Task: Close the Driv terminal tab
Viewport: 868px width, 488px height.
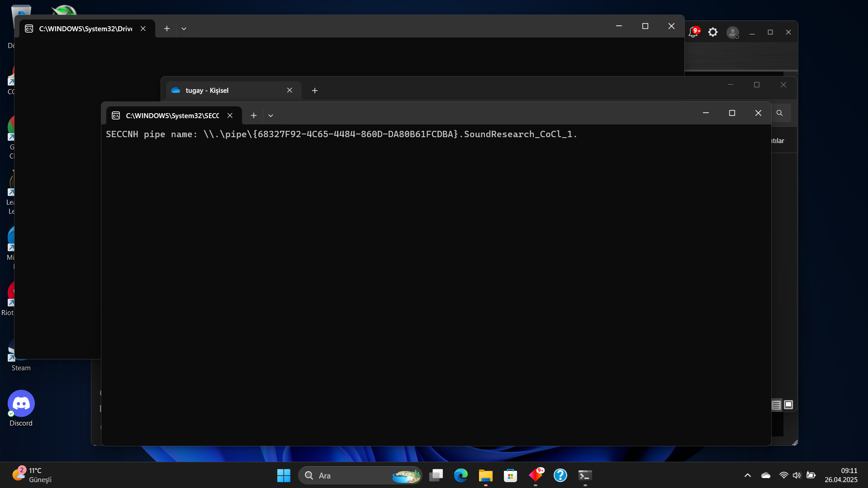Action: pyautogui.click(x=143, y=29)
